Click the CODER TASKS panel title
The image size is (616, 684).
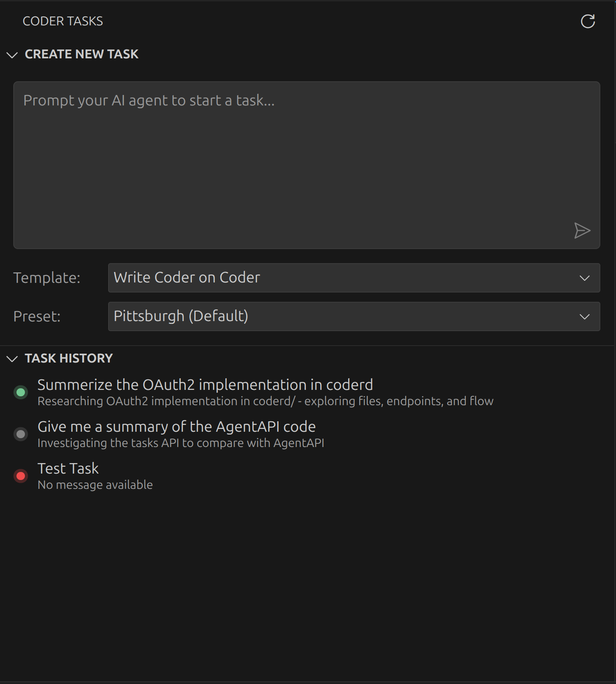point(63,21)
